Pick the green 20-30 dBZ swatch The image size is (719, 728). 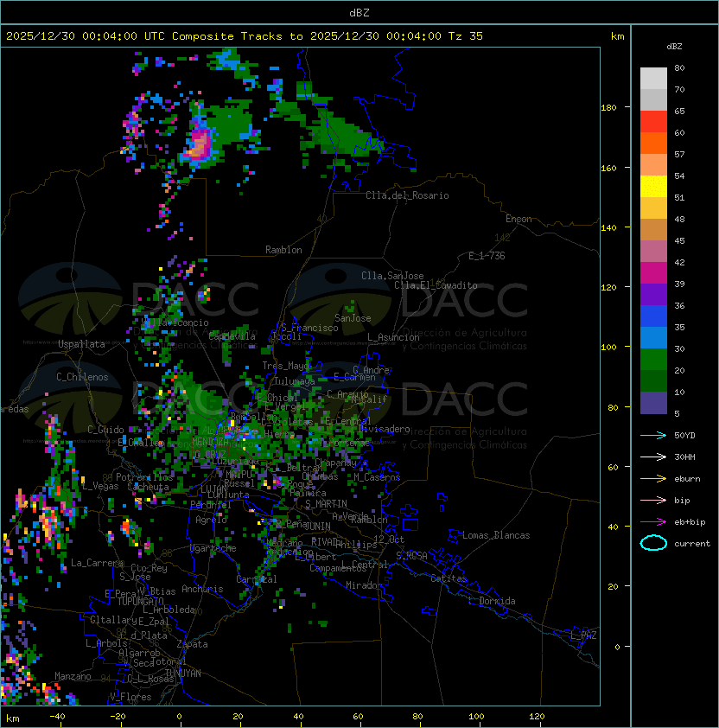[x=653, y=360]
